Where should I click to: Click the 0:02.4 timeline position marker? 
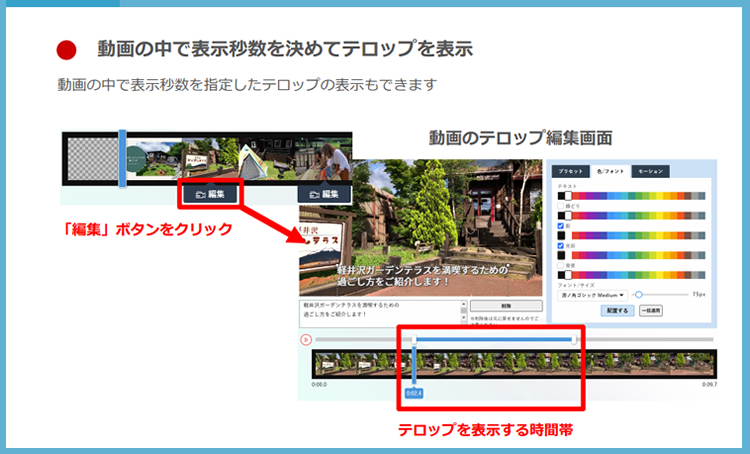click(x=414, y=393)
